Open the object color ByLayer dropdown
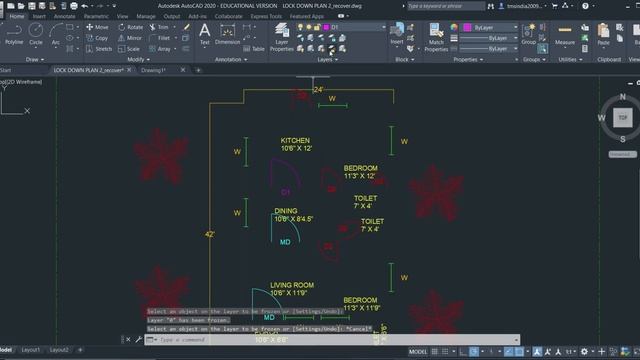This screenshot has width=640, height=360. click(x=516, y=27)
